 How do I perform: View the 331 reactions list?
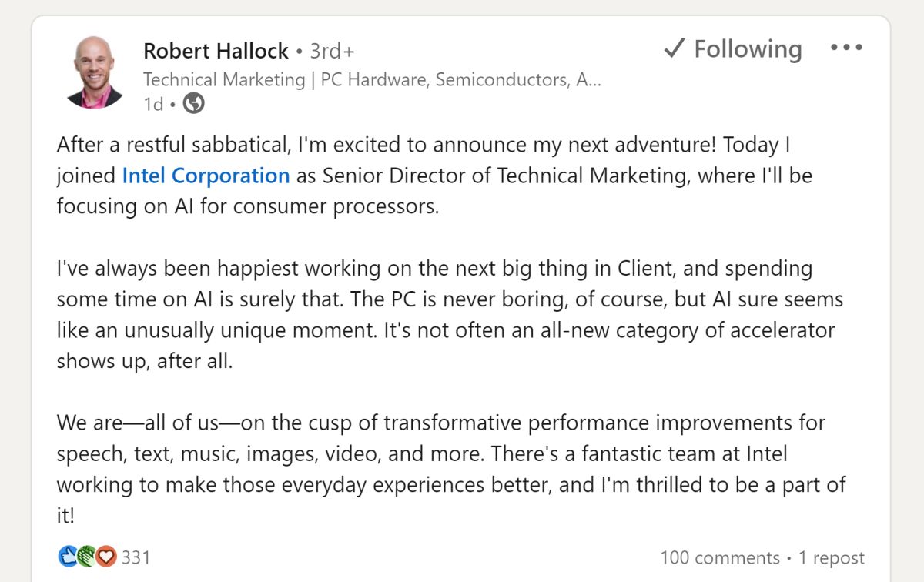[136, 557]
